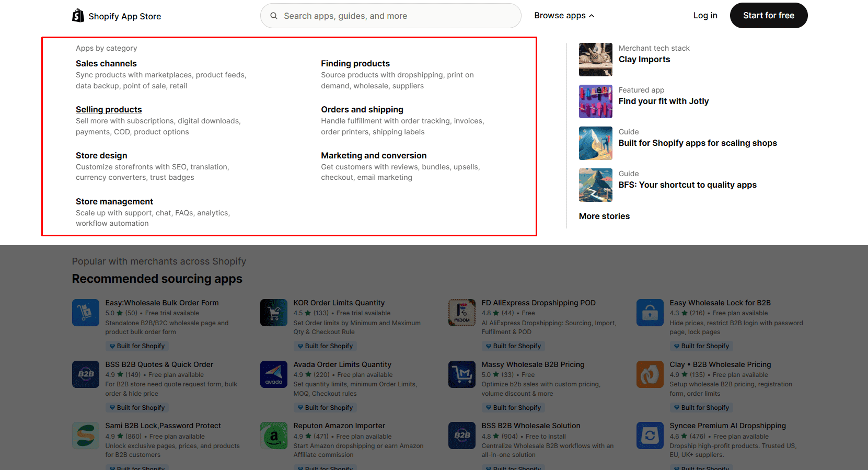Open the BSS B2B Wholesale Solution icon
The height and width of the screenshot is (470, 868).
[462, 435]
